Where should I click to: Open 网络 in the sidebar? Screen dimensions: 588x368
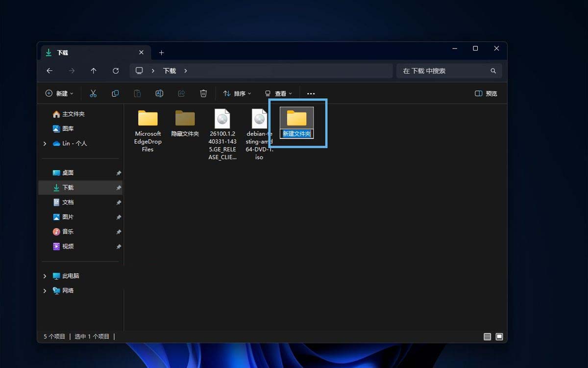click(63, 290)
